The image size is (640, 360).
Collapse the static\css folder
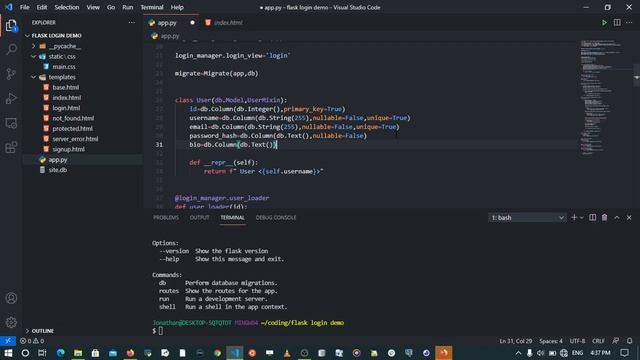pyautogui.click(x=62, y=56)
